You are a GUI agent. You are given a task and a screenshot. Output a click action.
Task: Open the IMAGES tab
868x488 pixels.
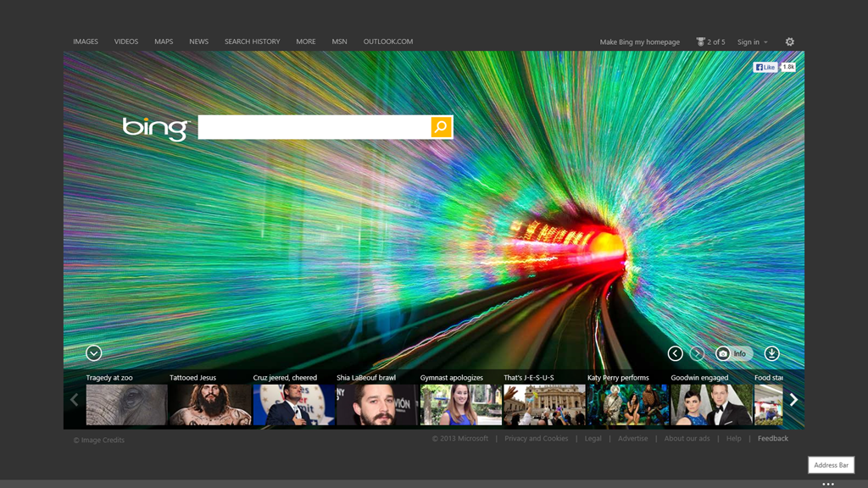(x=86, y=42)
